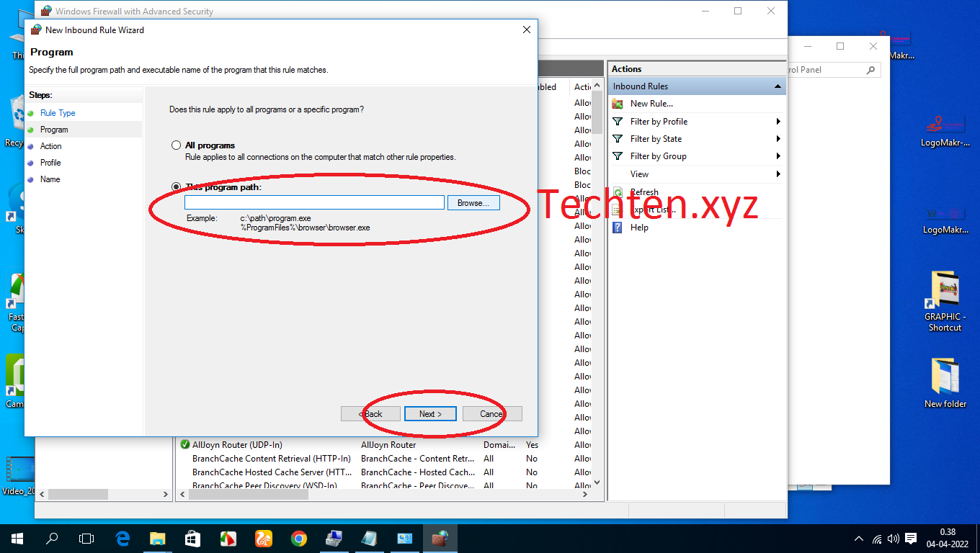Click left pane horizontal scrollbar left arrow

point(42,495)
